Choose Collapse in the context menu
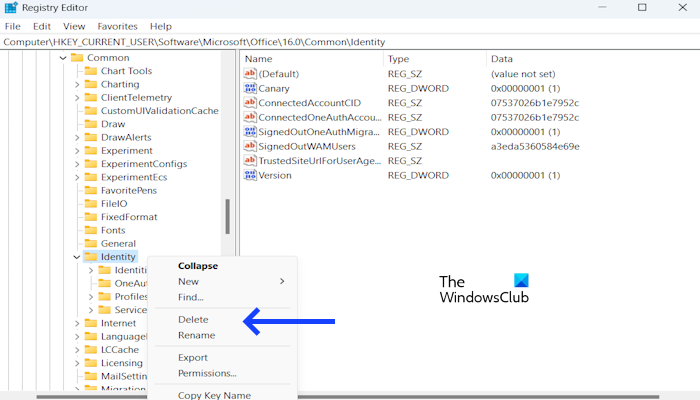700x400 pixels. pyautogui.click(x=198, y=266)
